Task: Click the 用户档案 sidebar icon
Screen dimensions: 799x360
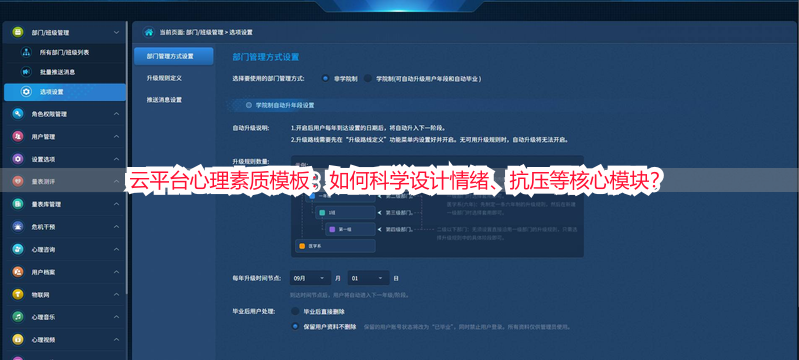Action: click(x=18, y=272)
